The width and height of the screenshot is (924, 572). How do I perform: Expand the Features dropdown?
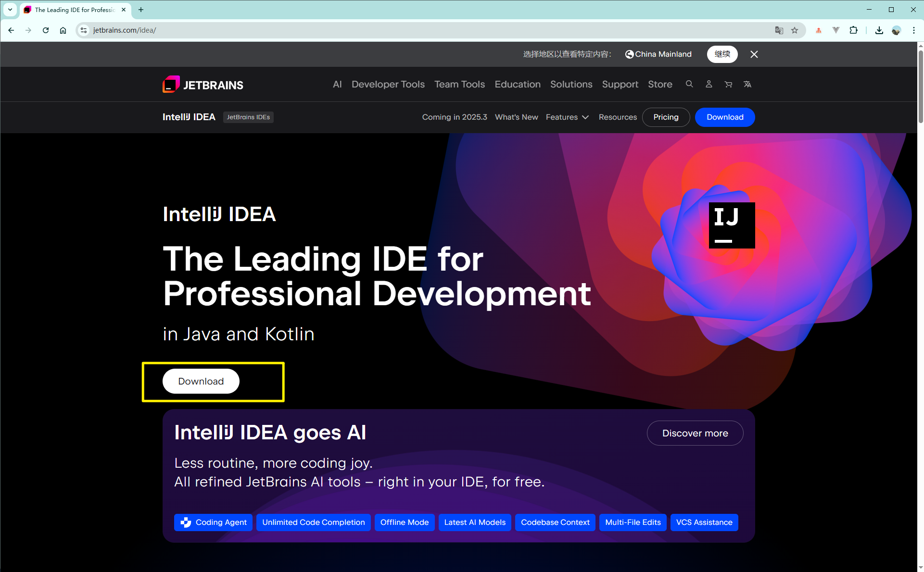[568, 117]
